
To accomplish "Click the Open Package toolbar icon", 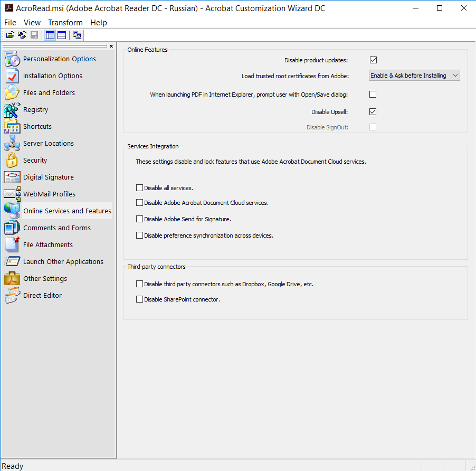I will [10, 35].
